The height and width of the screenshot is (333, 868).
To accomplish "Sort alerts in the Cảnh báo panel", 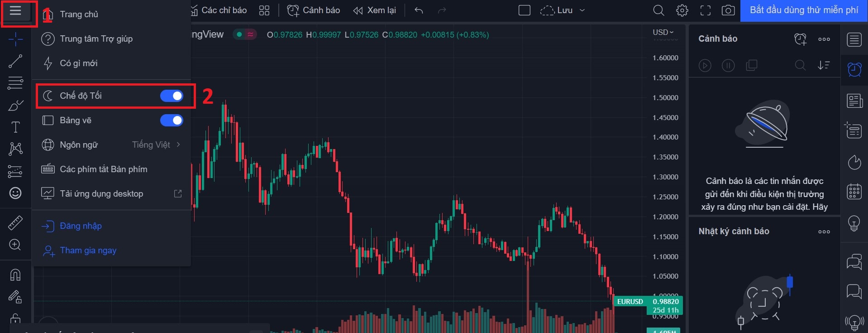I will (824, 65).
